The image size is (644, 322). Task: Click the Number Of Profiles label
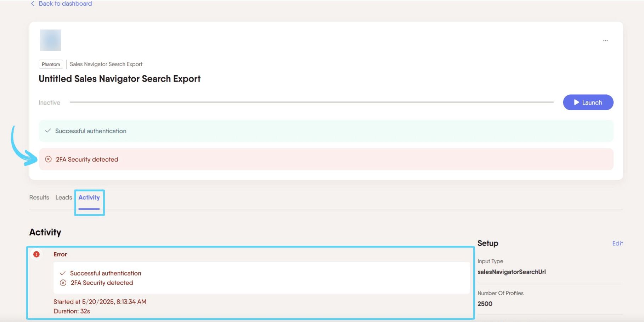coord(501,293)
